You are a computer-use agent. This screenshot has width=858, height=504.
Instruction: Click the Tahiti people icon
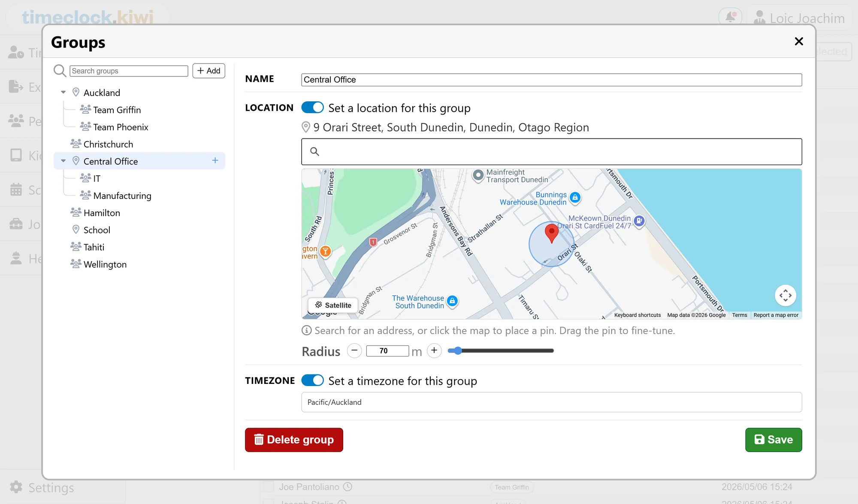coord(76,246)
